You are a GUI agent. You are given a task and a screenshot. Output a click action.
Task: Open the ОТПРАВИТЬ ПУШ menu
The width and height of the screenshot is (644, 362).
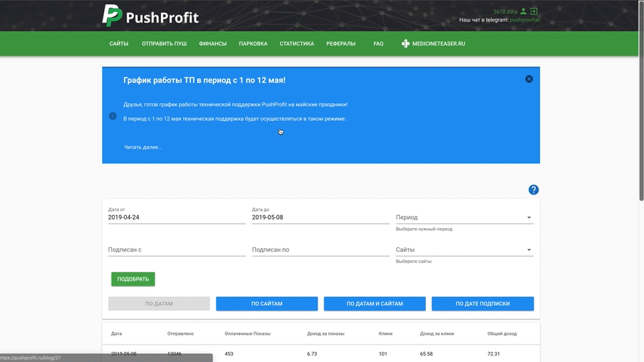click(164, 44)
